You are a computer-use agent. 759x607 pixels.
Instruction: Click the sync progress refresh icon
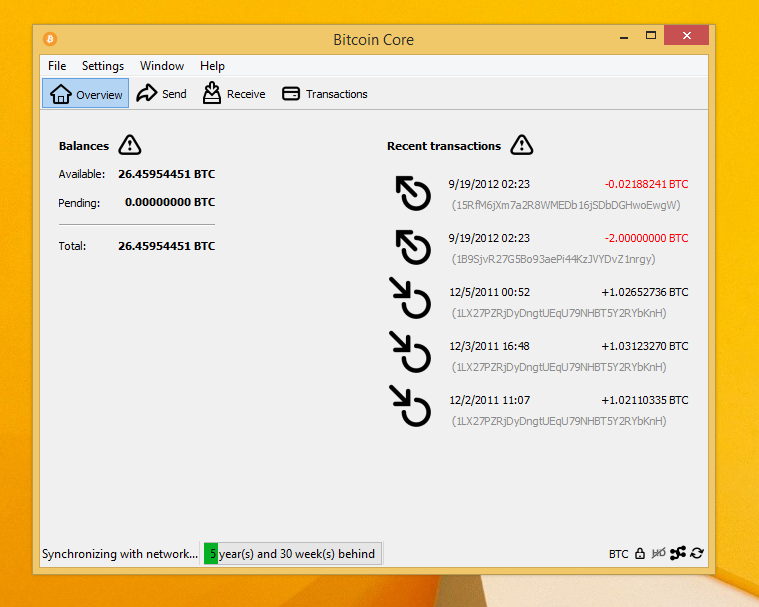click(x=697, y=553)
